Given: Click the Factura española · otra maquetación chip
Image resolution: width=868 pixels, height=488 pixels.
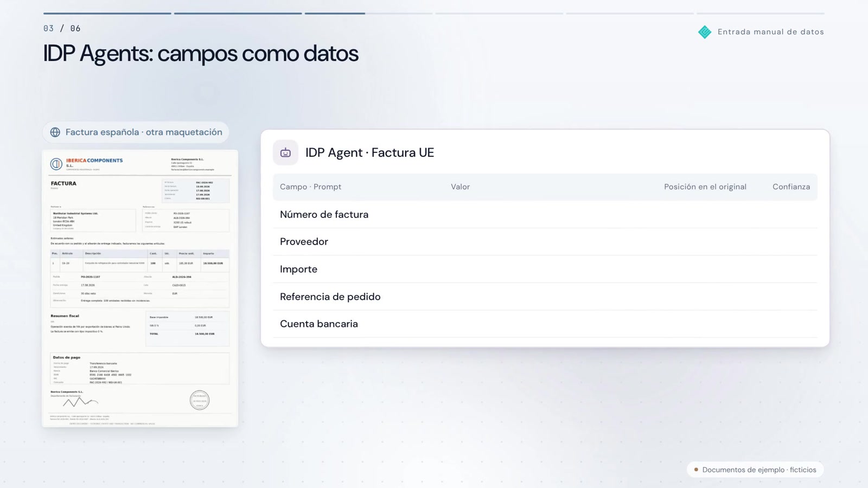Looking at the screenshot, I should (136, 132).
